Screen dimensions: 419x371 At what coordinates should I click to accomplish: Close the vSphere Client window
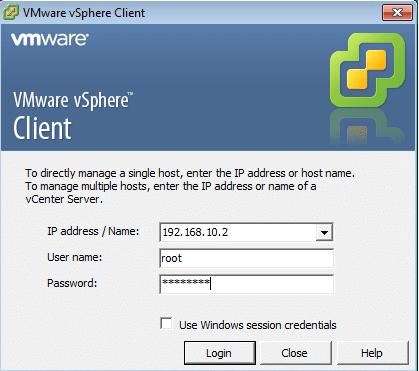pyautogui.click(x=397, y=13)
